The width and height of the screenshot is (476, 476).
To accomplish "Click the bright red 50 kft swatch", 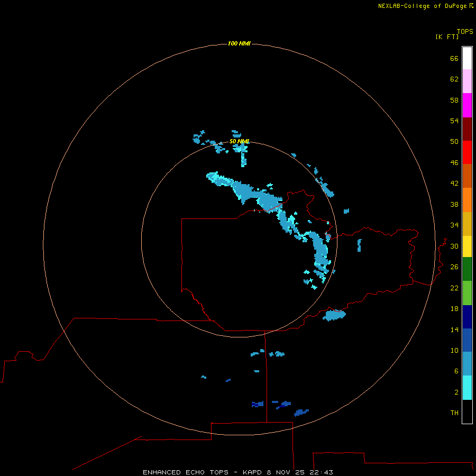I will click(x=467, y=152).
